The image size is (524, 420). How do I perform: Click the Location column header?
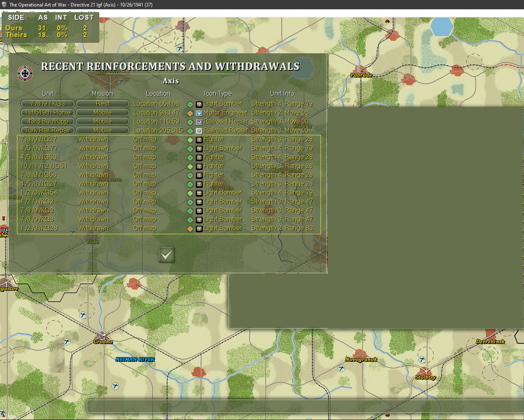(158, 94)
